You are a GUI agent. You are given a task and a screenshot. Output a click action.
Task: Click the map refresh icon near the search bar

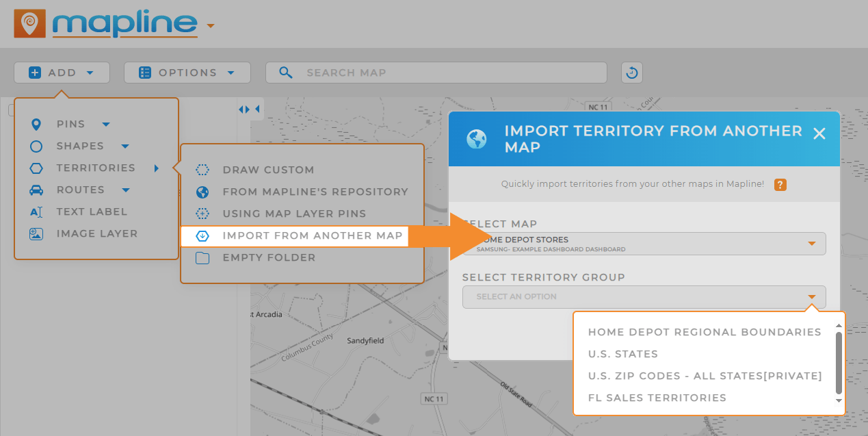(x=631, y=72)
